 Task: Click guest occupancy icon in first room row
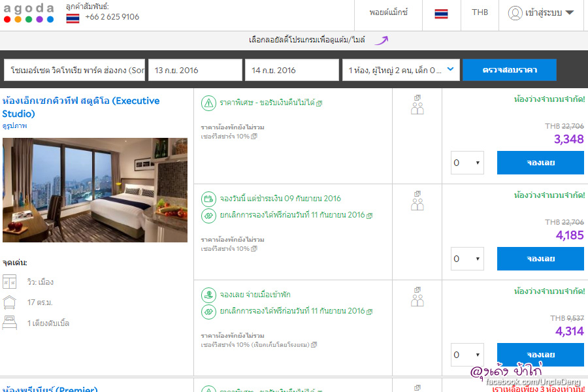pyautogui.click(x=417, y=105)
